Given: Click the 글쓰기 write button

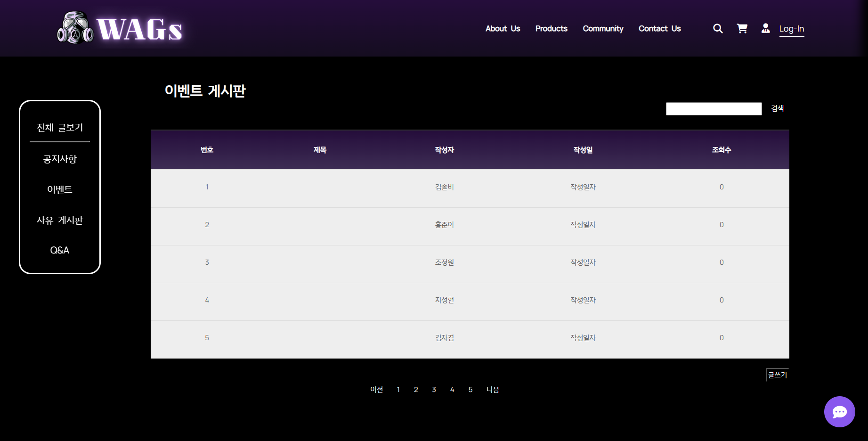Looking at the screenshot, I should tap(777, 374).
